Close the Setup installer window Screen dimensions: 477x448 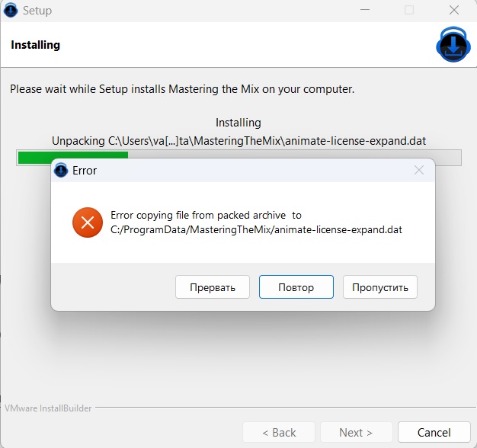[x=454, y=11]
